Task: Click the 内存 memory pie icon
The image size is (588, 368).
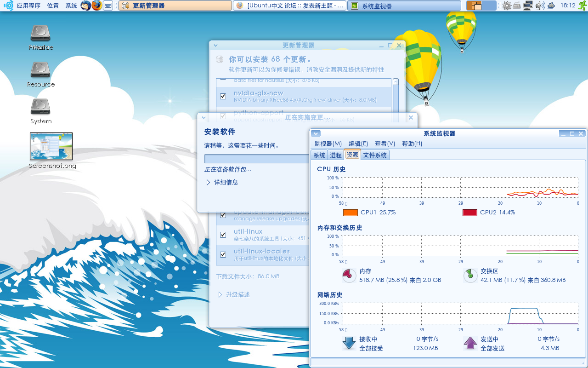Action: [x=349, y=276]
